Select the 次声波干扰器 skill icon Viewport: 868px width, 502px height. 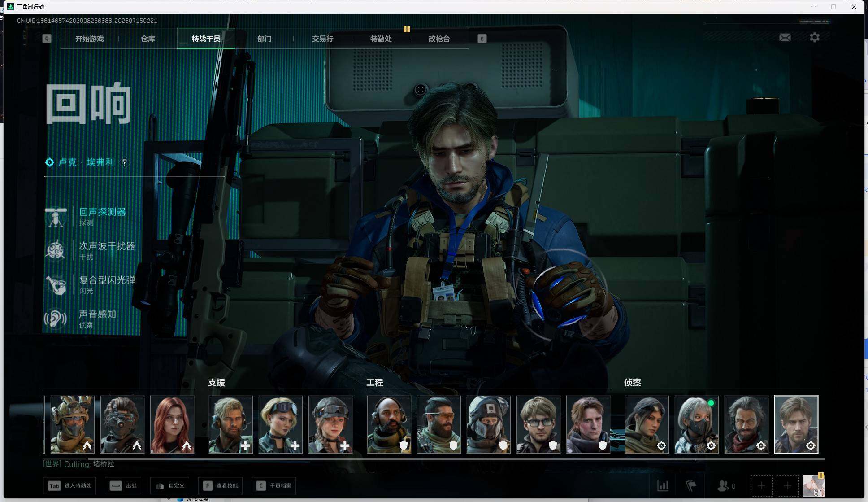click(x=56, y=250)
